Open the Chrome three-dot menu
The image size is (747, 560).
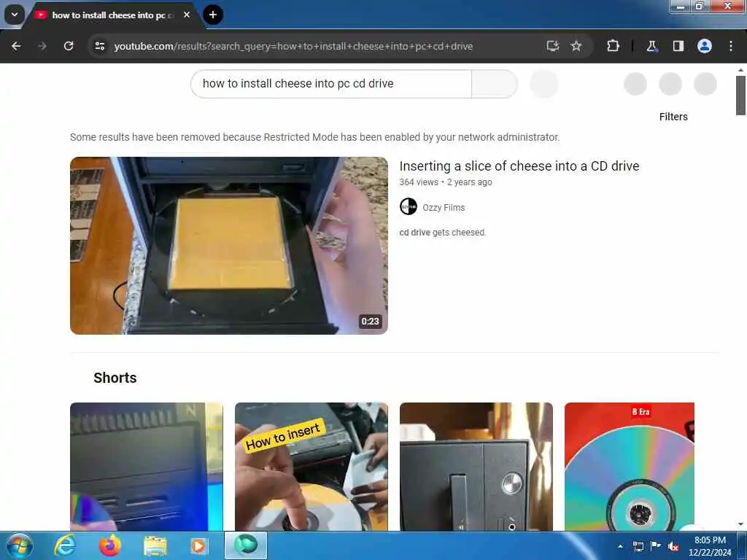[x=731, y=46]
